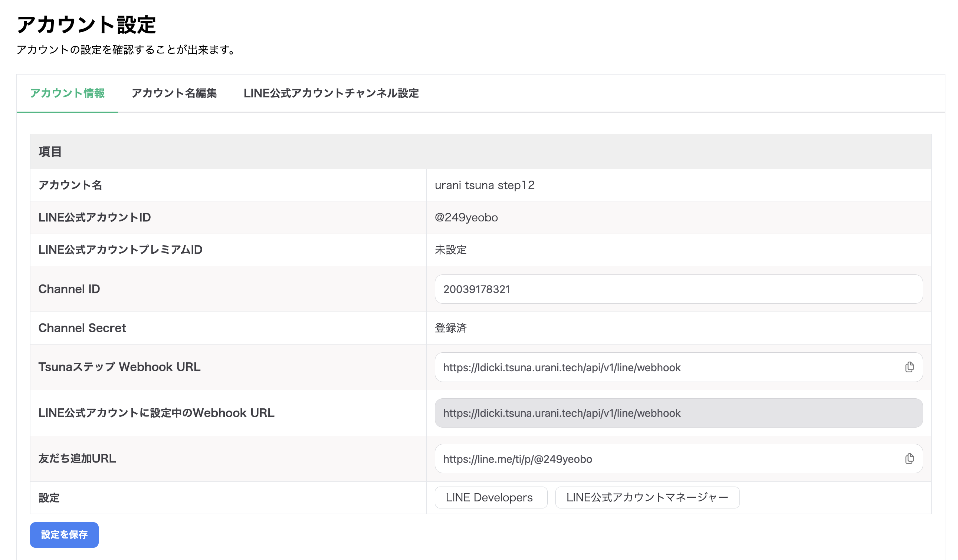The height and width of the screenshot is (560, 958).
Task: Open LINE公式アカウントマネージャー button
Action: pyautogui.click(x=647, y=497)
